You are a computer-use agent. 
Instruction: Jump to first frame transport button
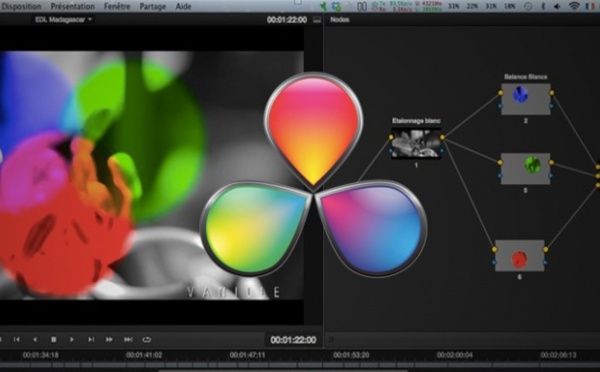tap(16, 339)
